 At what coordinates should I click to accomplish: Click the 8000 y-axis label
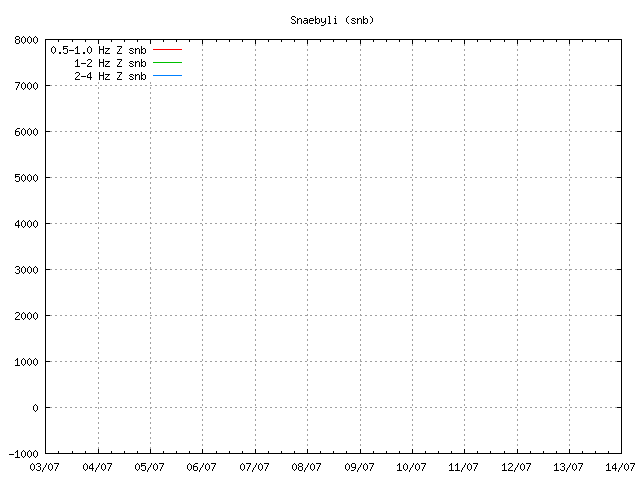click(x=27, y=41)
